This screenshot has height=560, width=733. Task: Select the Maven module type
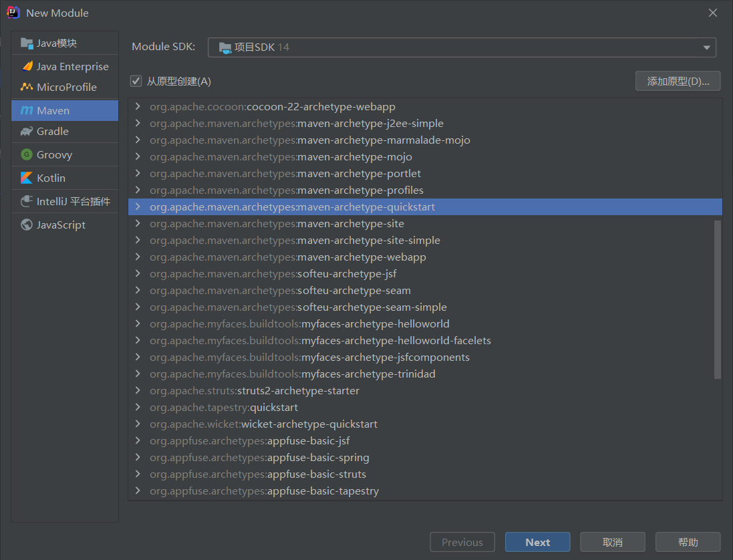(65, 110)
